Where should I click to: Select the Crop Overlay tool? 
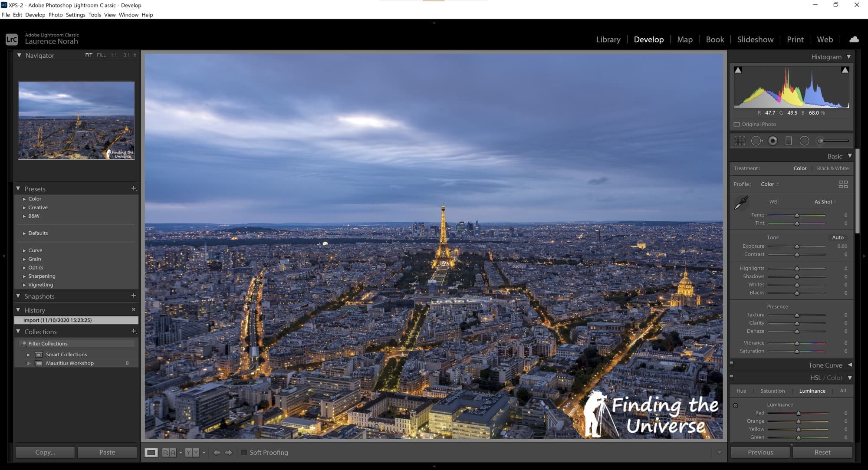pyautogui.click(x=740, y=141)
